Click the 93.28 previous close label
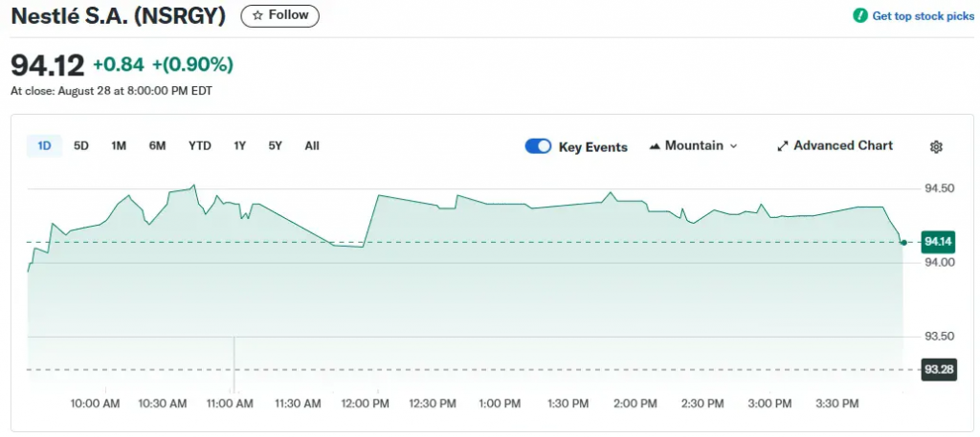 tap(939, 369)
